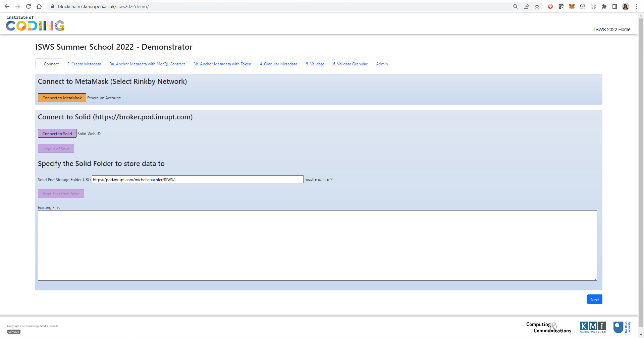Open the Chrome extensions puzzle icon
644x338 pixels.
[604, 6]
